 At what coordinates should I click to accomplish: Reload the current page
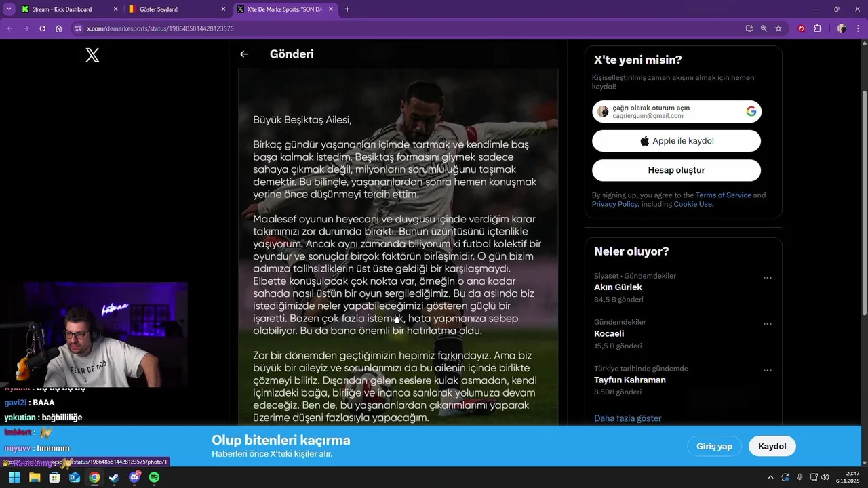tap(42, 28)
